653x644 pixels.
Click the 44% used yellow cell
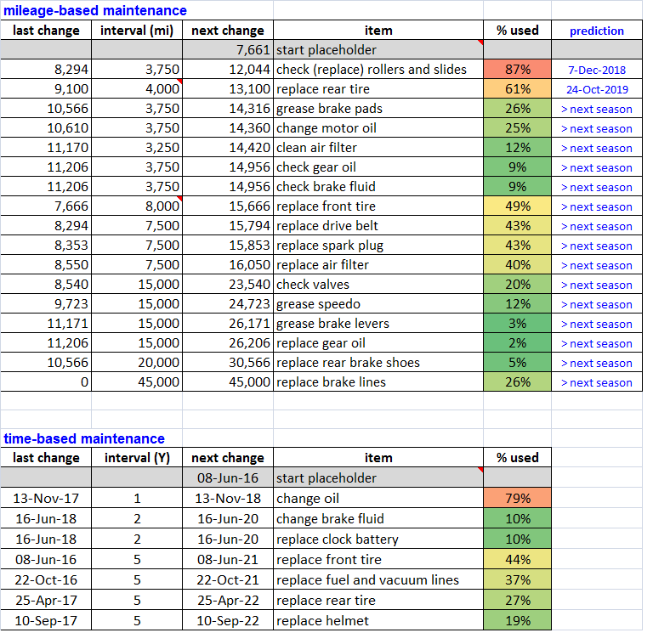(x=517, y=559)
